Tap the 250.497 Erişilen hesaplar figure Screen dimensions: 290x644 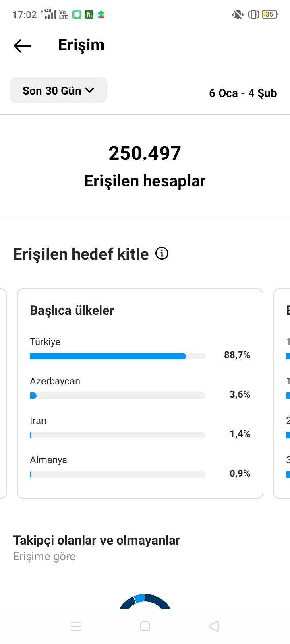(145, 167)
